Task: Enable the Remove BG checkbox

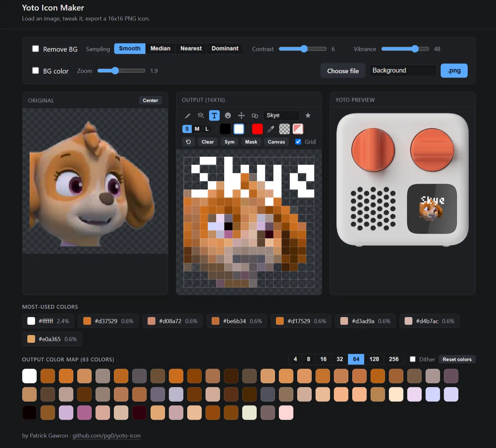Action: (x=36, y=49)
